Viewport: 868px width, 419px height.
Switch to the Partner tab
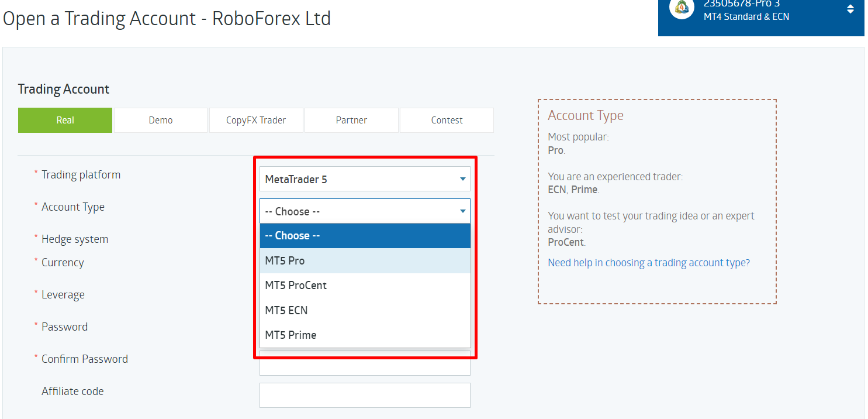pos(351,120)
